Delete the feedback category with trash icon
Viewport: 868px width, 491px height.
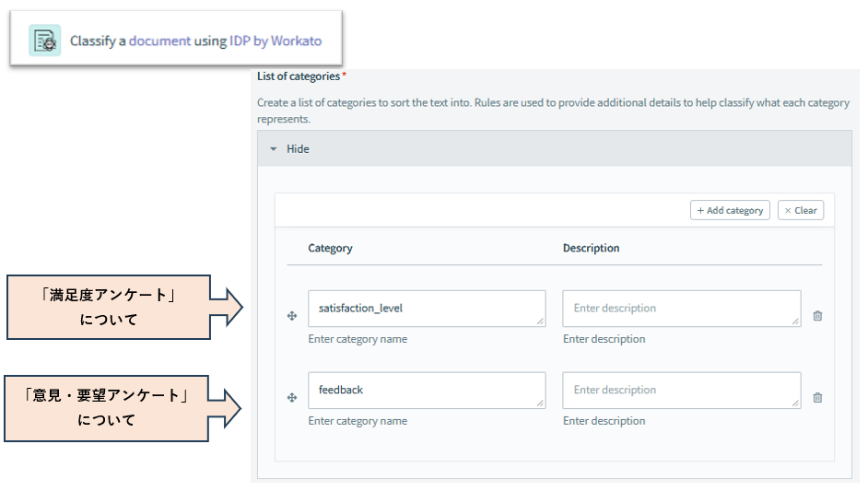[x=817, y=398]
